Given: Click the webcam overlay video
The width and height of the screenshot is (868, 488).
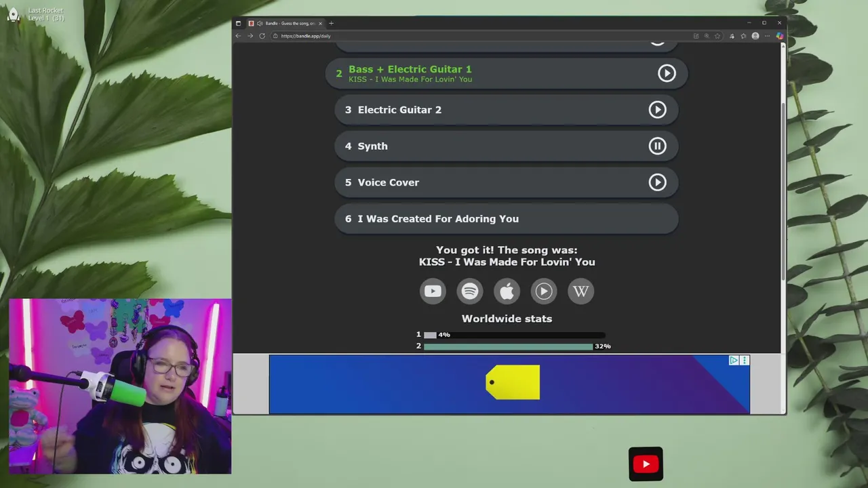Looking at the screenshot, I should point(120,386).
